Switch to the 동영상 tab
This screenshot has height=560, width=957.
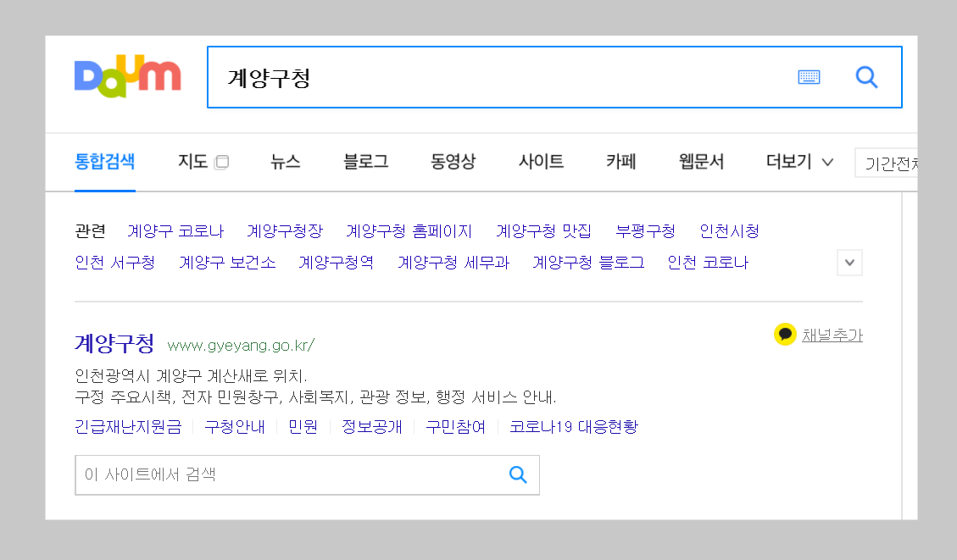(453, 162)
